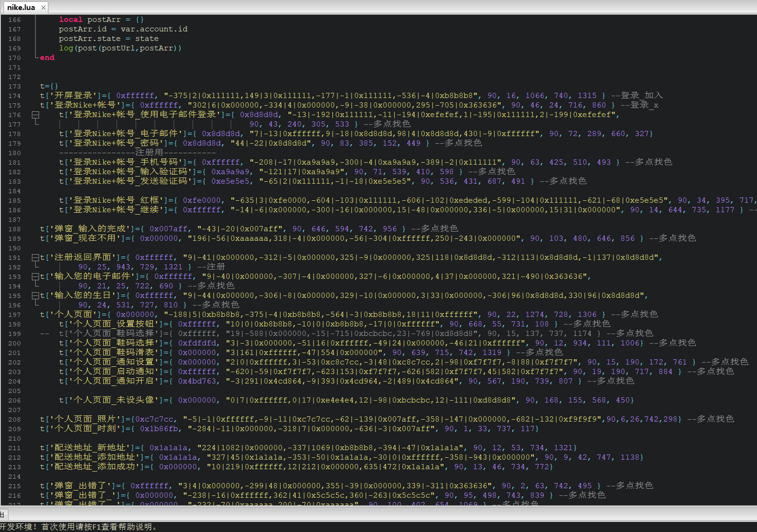Click the '--注册' comment on line 192
Viewport: 757px width, 532px height.
(211, 267)
